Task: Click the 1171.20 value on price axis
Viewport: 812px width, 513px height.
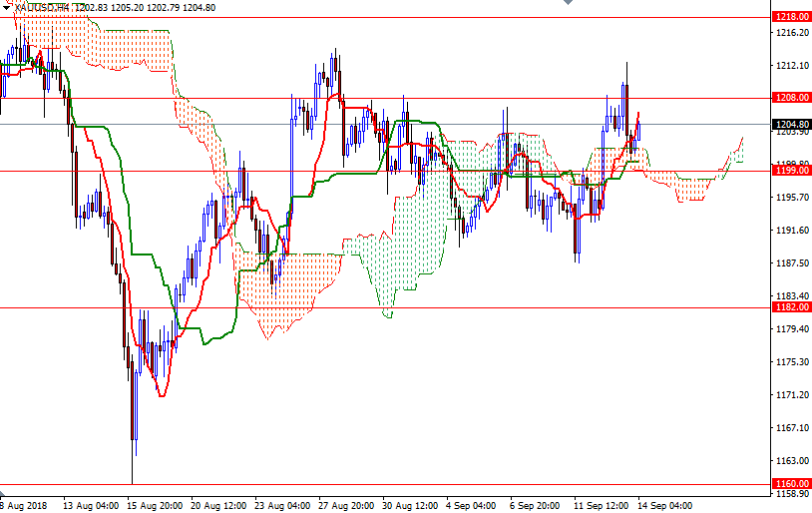Action: click(791, 395)
